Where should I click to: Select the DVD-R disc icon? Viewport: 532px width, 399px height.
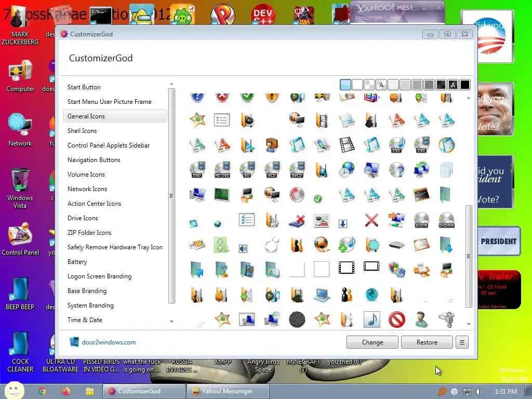tap(421, 220)
